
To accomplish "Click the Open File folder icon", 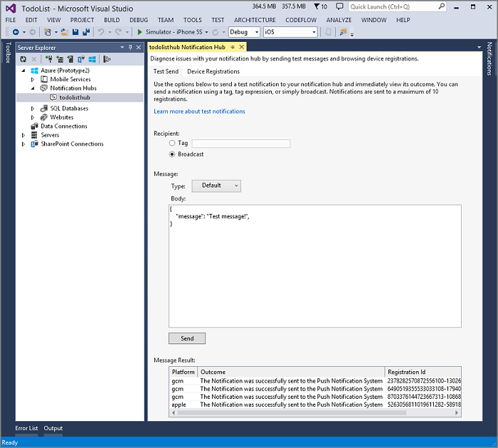I will coord(65,32).
